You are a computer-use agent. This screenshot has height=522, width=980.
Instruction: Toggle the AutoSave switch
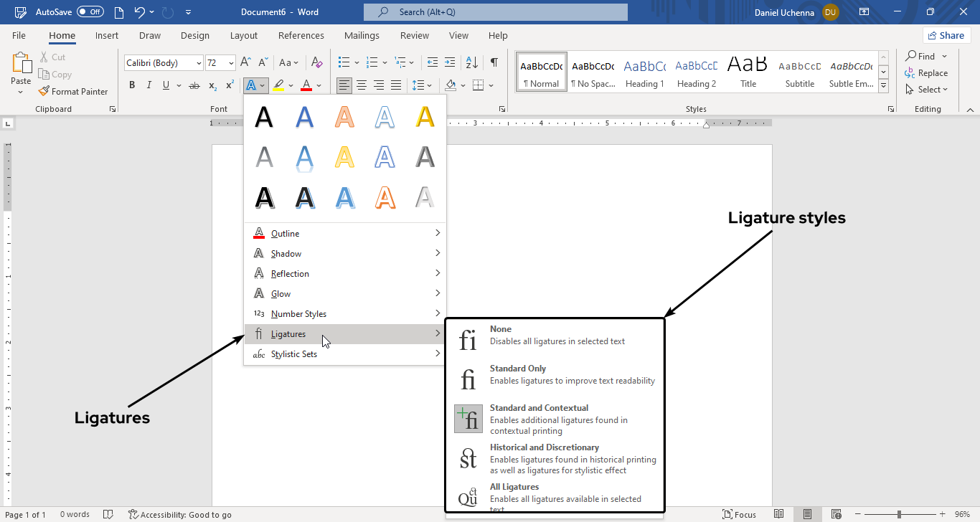click(90, 12)
